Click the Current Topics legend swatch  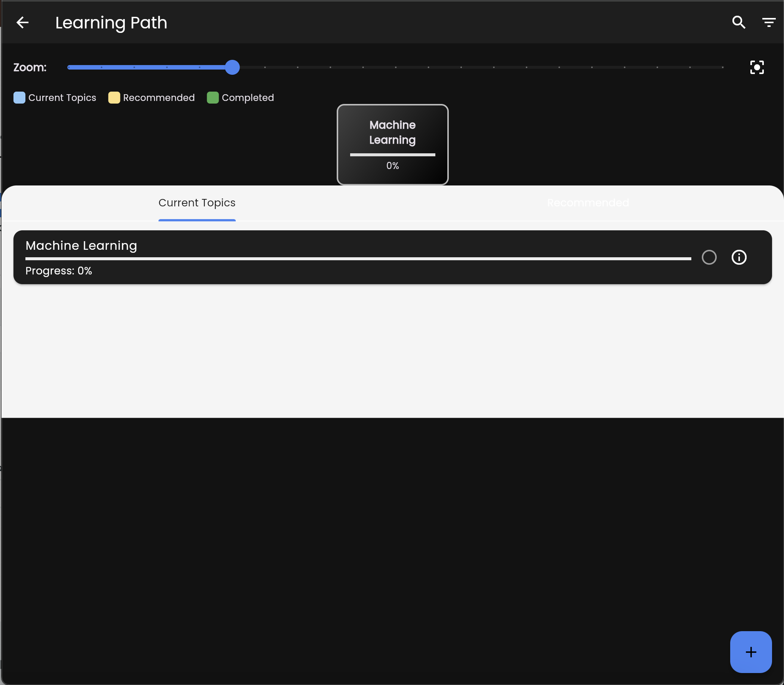pyautogui.click(x=19, y=98)
